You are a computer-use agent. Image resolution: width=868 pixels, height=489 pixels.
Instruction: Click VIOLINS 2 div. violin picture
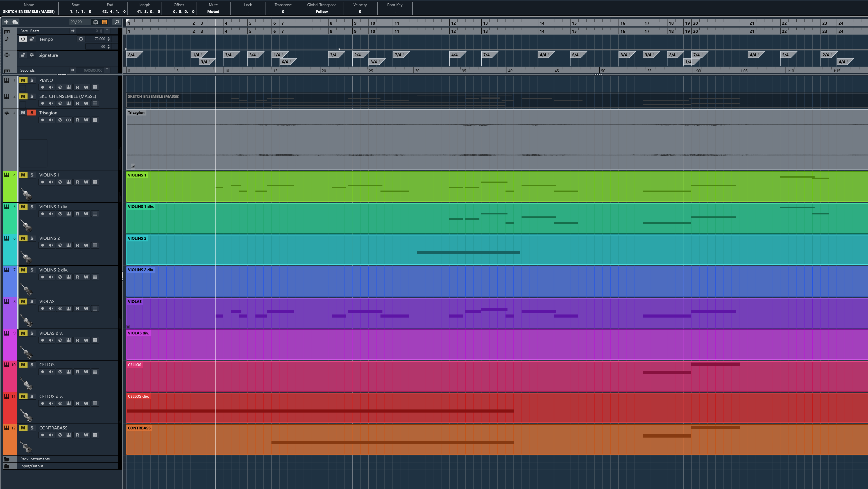pyautogui.click(x=26, y=289)
